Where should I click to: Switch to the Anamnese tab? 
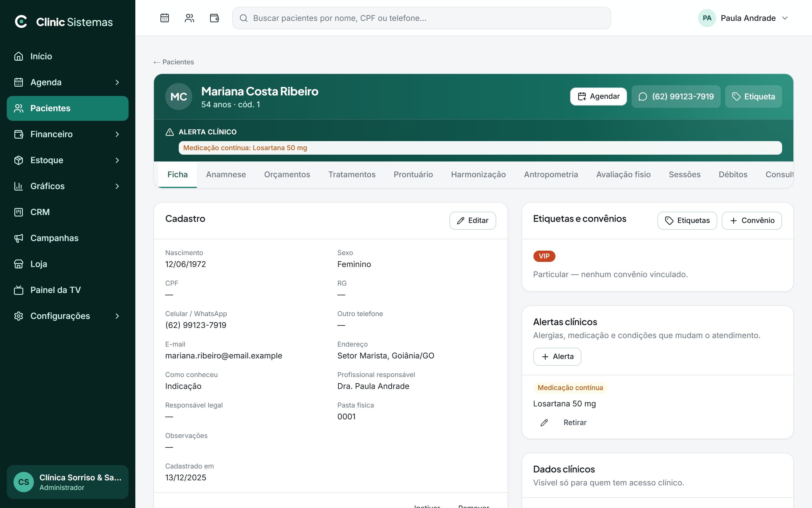[x=226, y=174]
